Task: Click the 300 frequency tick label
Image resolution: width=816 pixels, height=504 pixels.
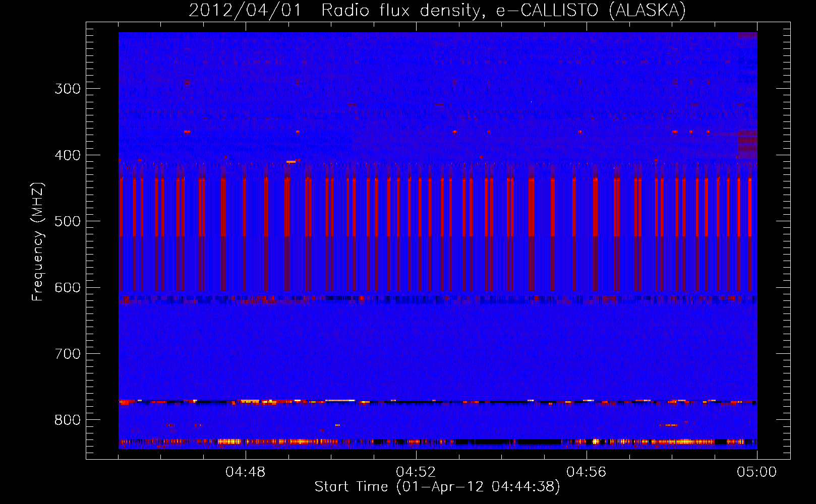Action: (68, 89)
